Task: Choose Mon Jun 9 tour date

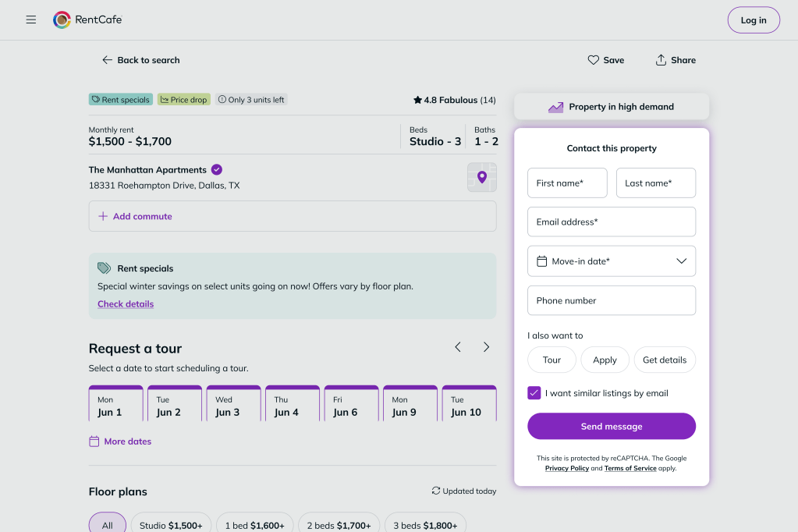Action: tap(410, 404)
